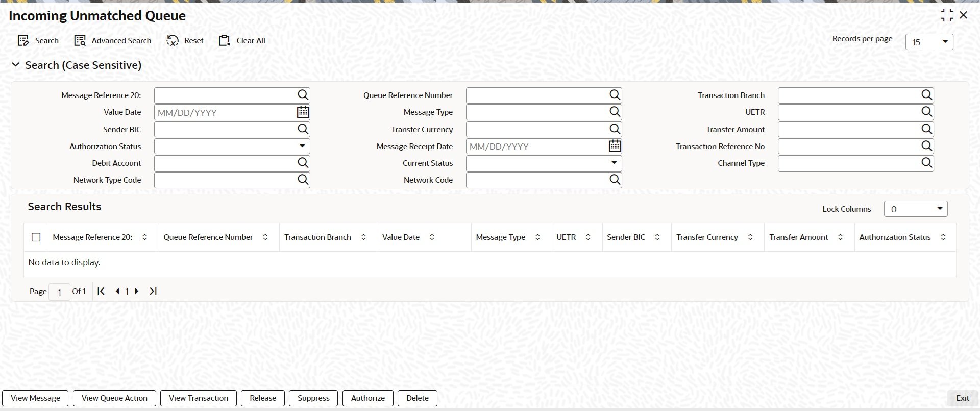Open Transfer Currency search field lookup icon
This screenshot has height=411, width=980.
[615, 129]
